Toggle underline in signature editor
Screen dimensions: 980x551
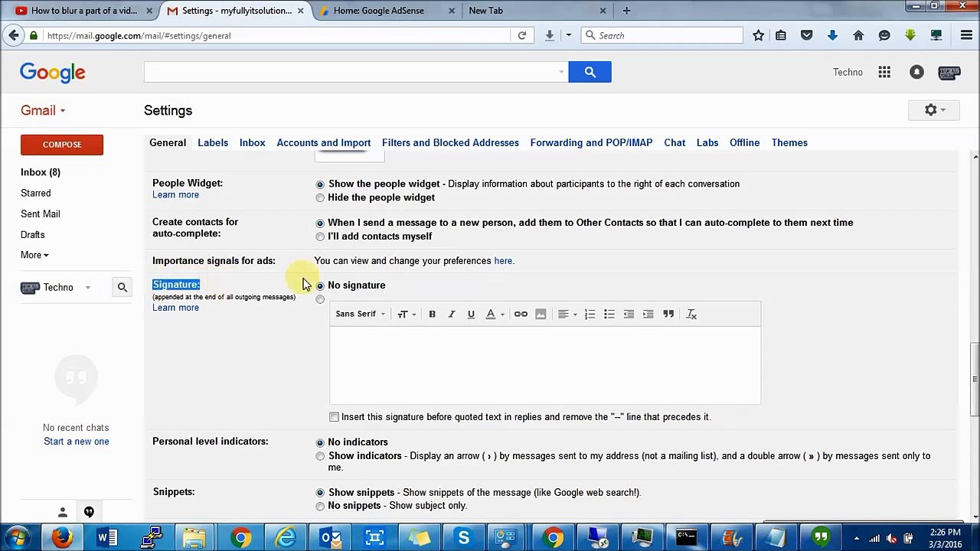click(x=471, y=314)
